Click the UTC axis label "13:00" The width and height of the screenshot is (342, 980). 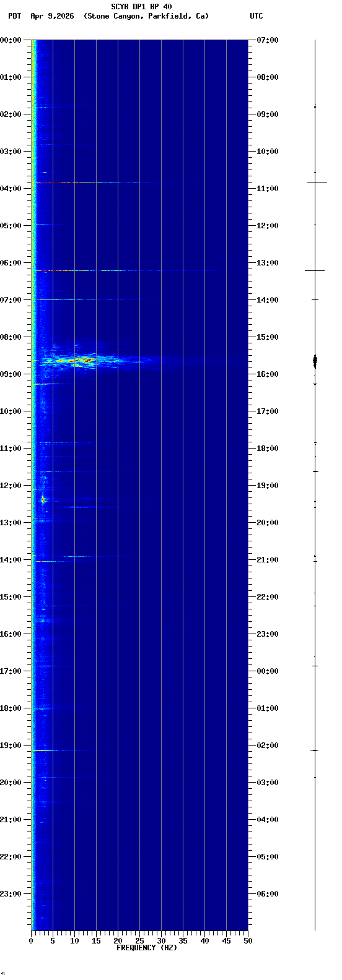pyautogui.click(x=268, y=263)
